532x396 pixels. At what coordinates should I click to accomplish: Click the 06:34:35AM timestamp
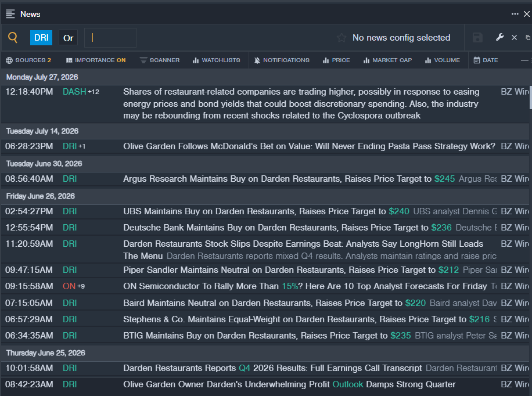[29, 335]
